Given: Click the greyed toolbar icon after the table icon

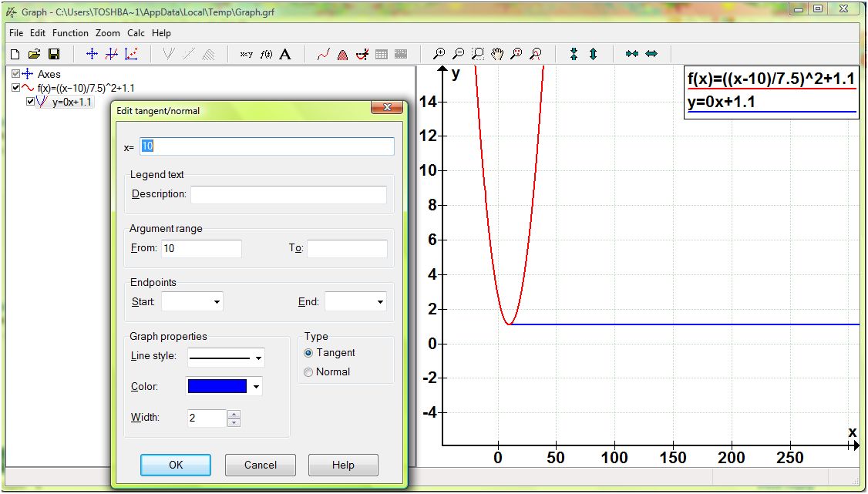Looking at the screenshot, I should (x=401, y=54).
